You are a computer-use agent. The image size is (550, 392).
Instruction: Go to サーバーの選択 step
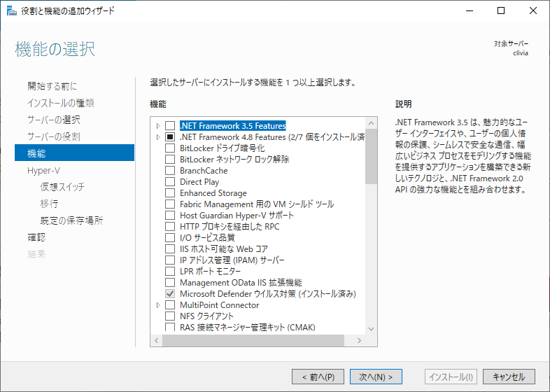point(54,120)
